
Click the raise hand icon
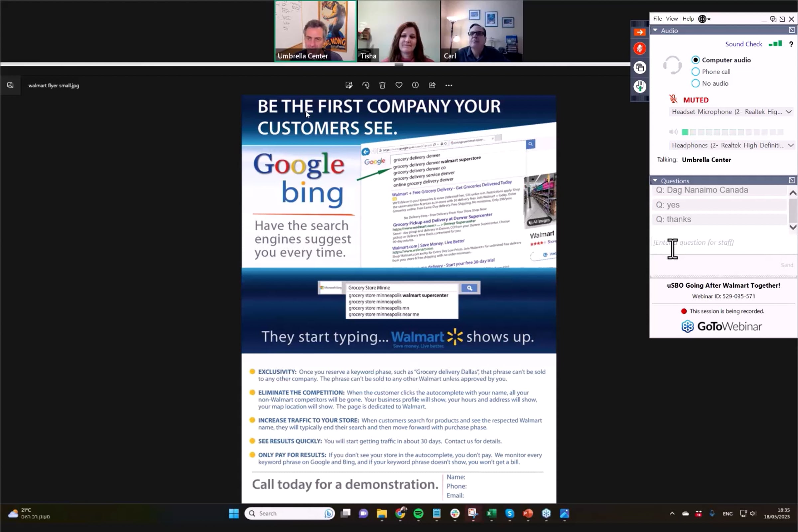(x=639, y=86)
